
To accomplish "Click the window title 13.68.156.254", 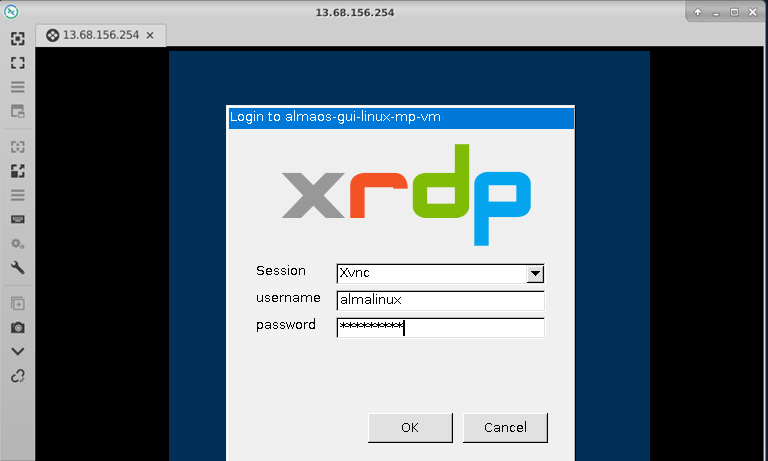I will (x=355, y=12).
